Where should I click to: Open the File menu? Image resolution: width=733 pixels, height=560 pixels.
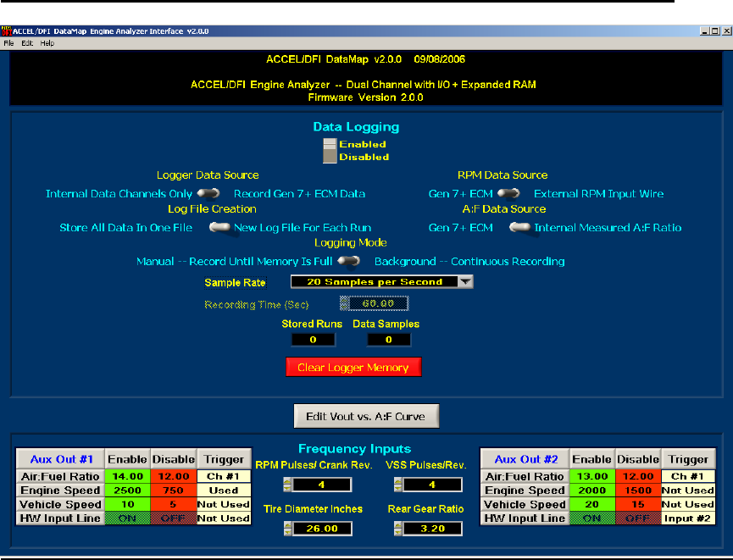[x=8, y=43]
